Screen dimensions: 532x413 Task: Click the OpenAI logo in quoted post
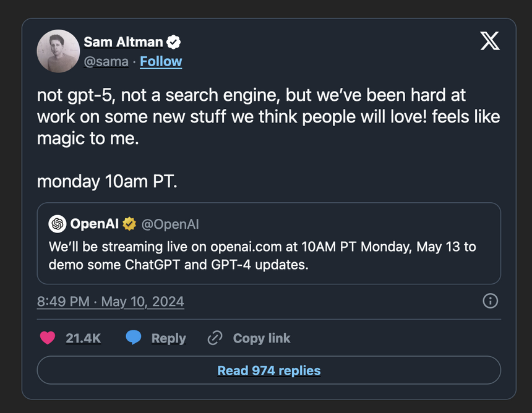point(58,224)
